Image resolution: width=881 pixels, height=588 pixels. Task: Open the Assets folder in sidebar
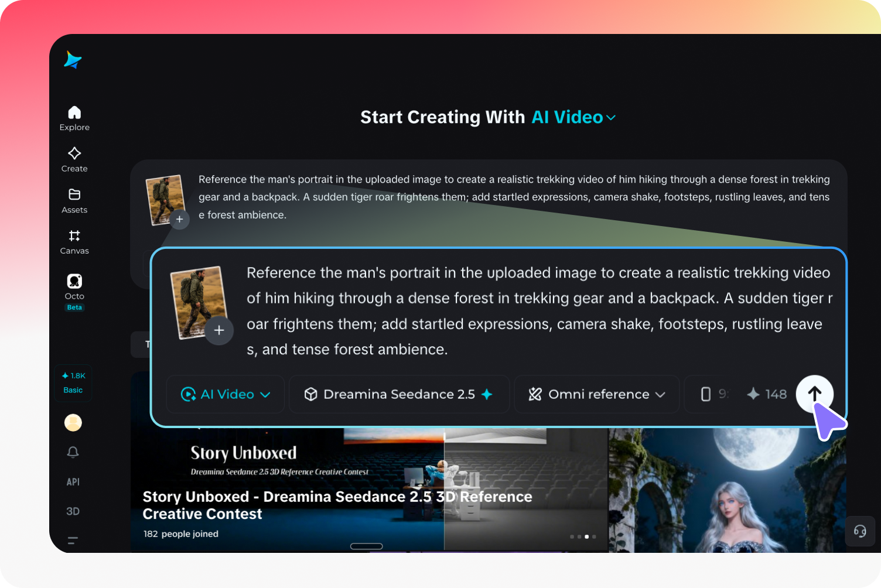74,201
